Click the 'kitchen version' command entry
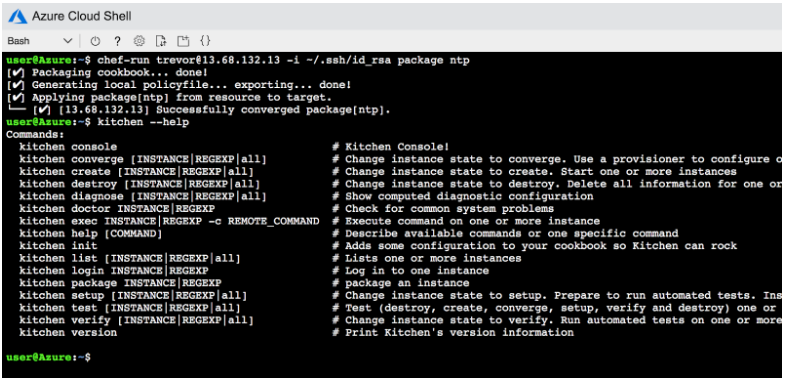 point(68,332)
